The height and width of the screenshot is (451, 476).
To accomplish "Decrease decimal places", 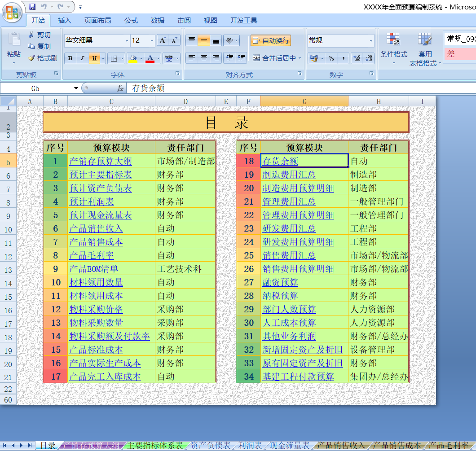I will pos(369,58).
